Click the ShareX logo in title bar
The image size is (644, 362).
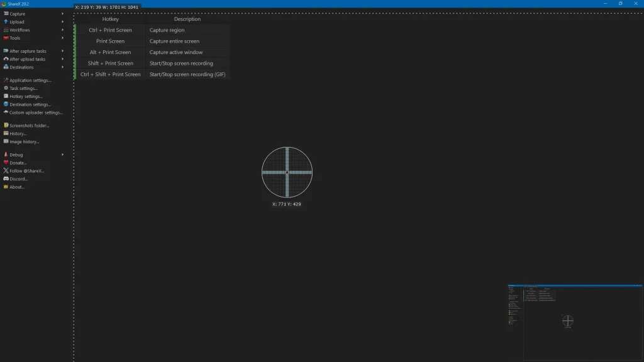click(x=4, y=4)
